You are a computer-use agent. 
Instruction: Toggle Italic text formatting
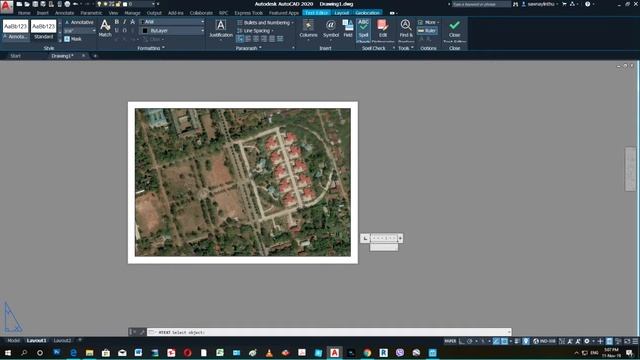coord(124,22)
